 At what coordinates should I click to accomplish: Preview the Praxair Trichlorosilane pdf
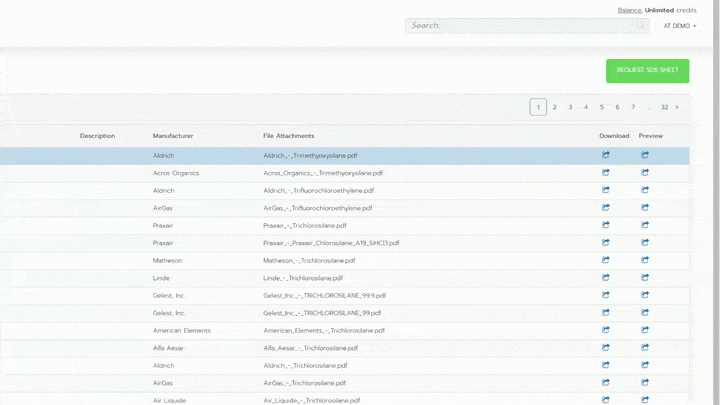click(645, 225)
